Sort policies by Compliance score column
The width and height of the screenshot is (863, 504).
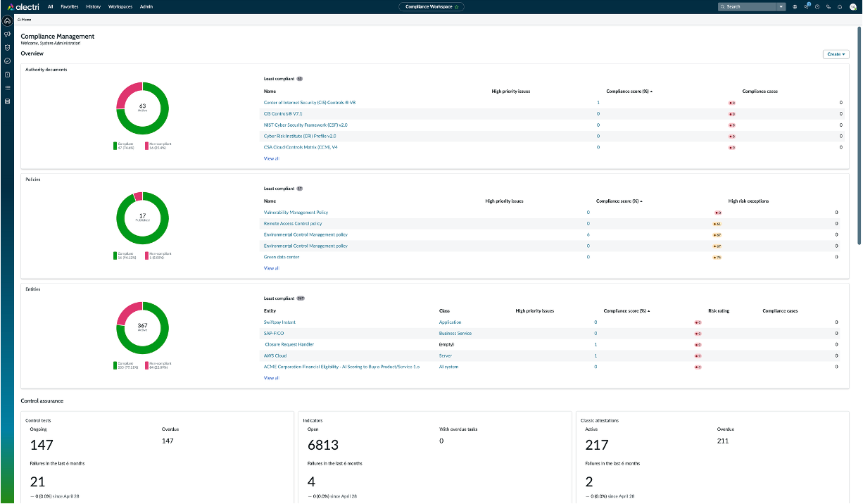pos(619,201)
